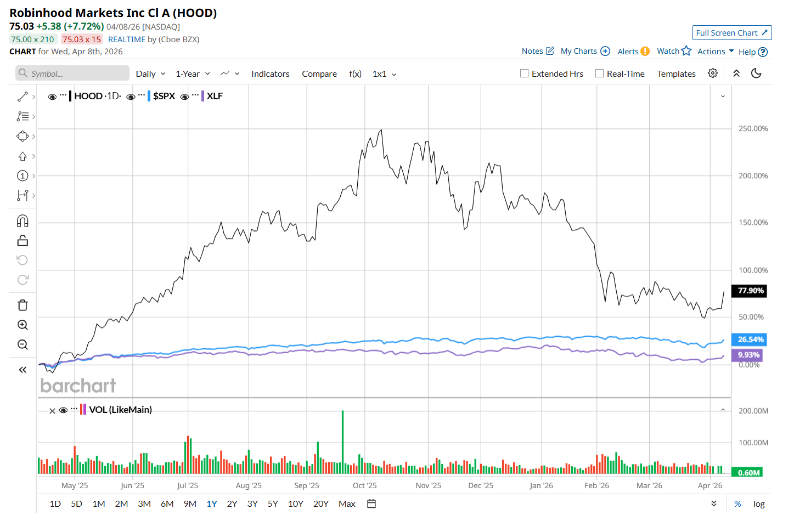Toggle visibility of the $SPX series
Viewport: 794px width, 532px height.
pyautogui.click(x=131, y=97)
